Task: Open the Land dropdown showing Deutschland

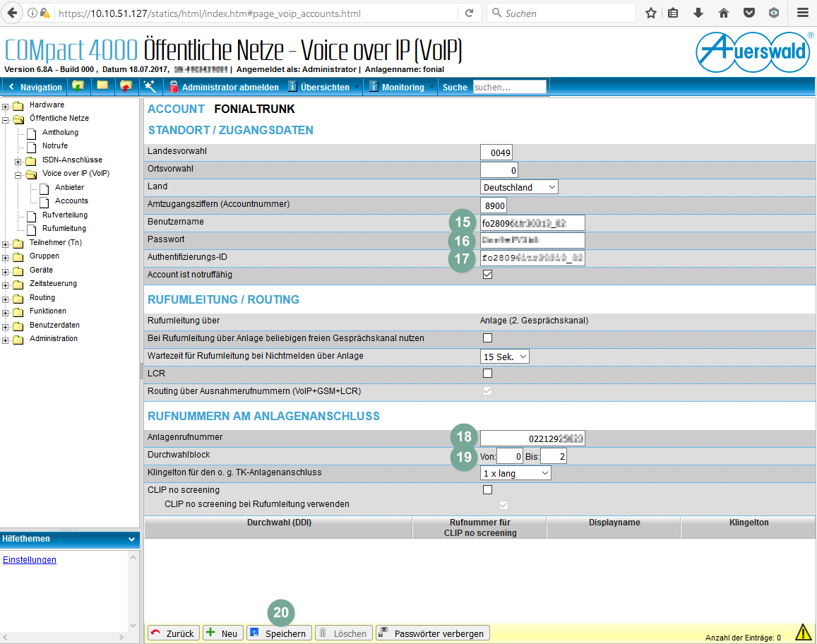Action: coord(519,187)
